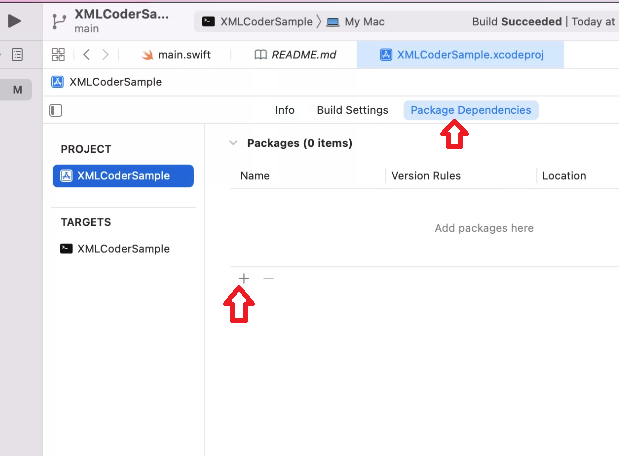
Task: Add a package with the plus button
Action: pos(244,278)
